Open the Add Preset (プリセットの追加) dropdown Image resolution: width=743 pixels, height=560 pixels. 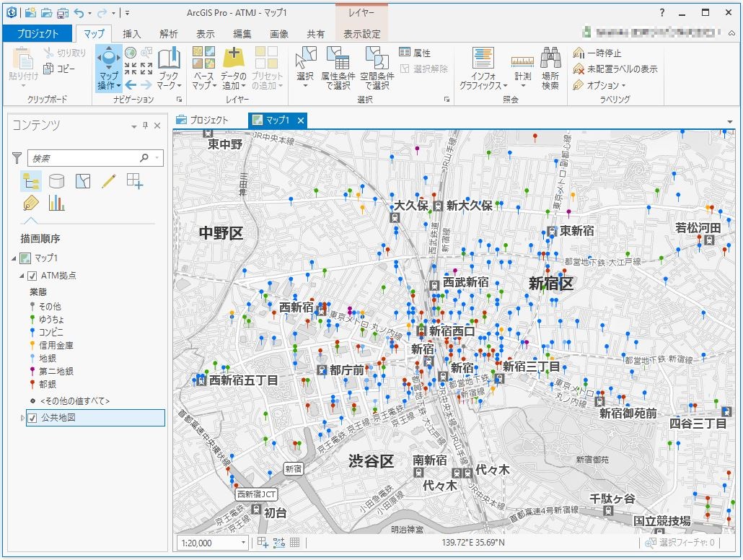click(x=267, y=68)
